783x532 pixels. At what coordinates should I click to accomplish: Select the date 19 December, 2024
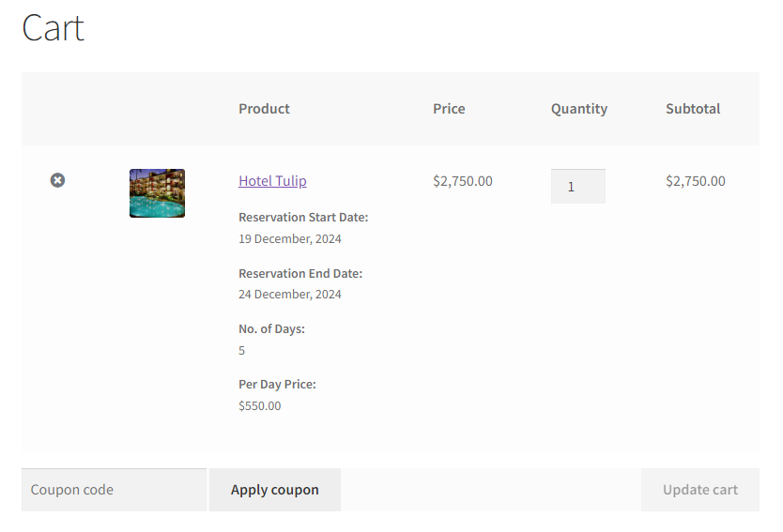point(290,239)
